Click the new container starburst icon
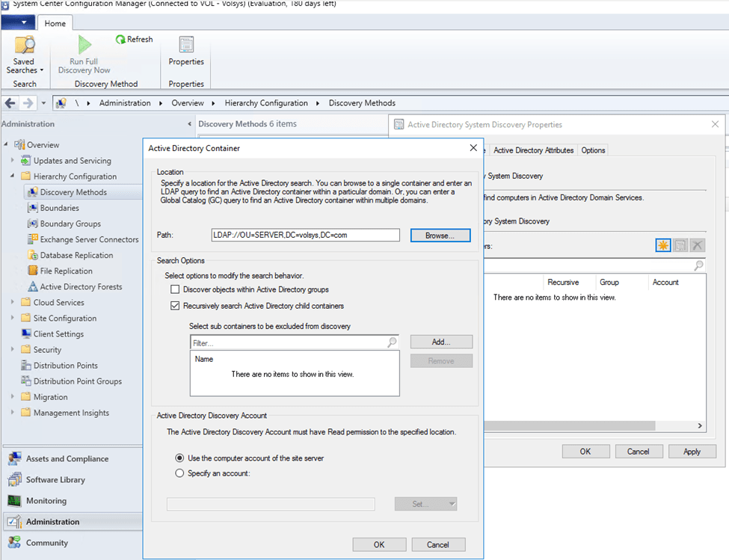The image size is (729, 560). (662, 245)
